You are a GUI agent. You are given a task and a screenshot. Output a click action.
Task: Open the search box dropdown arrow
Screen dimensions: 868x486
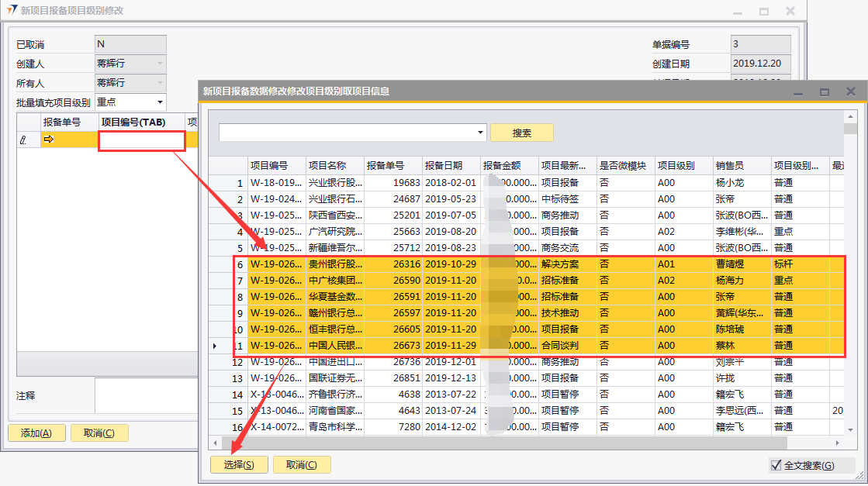tap(480, 133)
